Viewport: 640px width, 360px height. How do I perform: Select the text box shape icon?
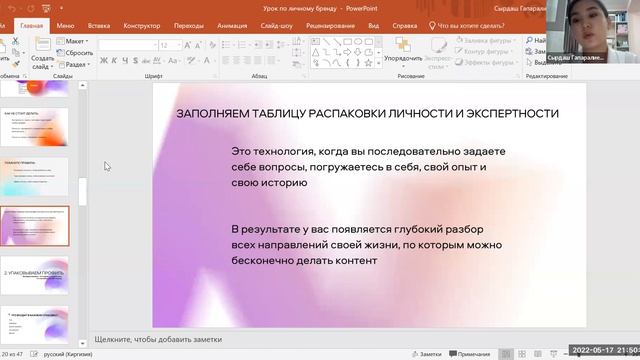click(316, 42)
